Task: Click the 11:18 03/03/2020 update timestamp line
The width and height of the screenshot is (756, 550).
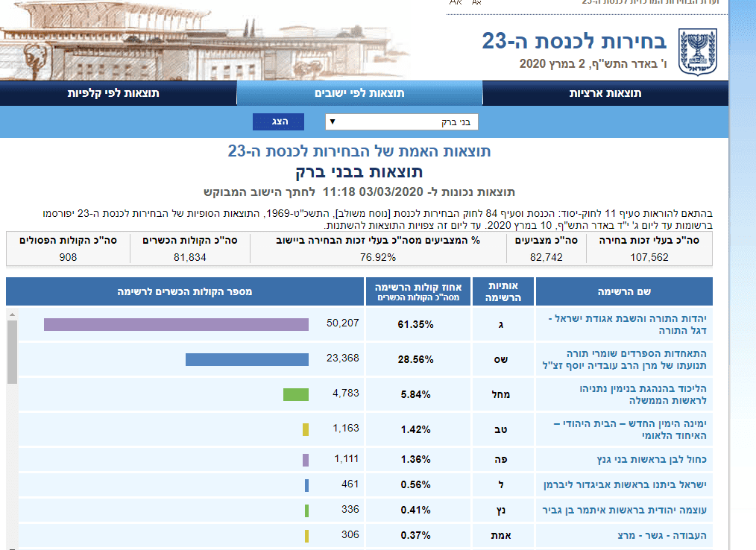Action: click(359, 192)
